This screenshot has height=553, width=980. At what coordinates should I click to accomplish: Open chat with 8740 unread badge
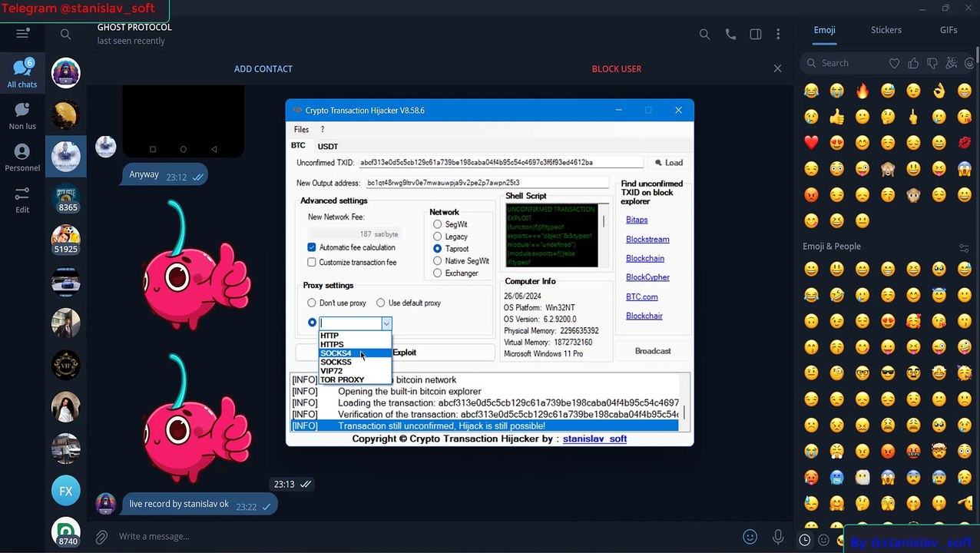pos(66,532)
